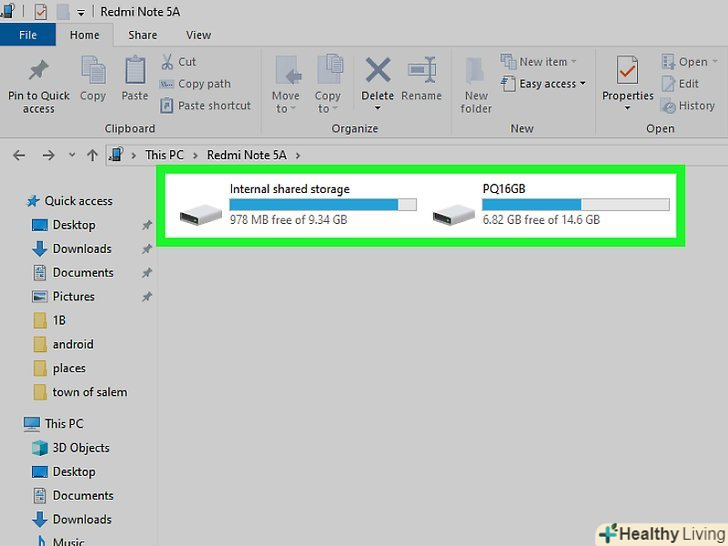Click '978 MB free of 9.34 GB' text
Viewport: 728px width, 546px height.
pyautogui.click(x=288, y=220)
